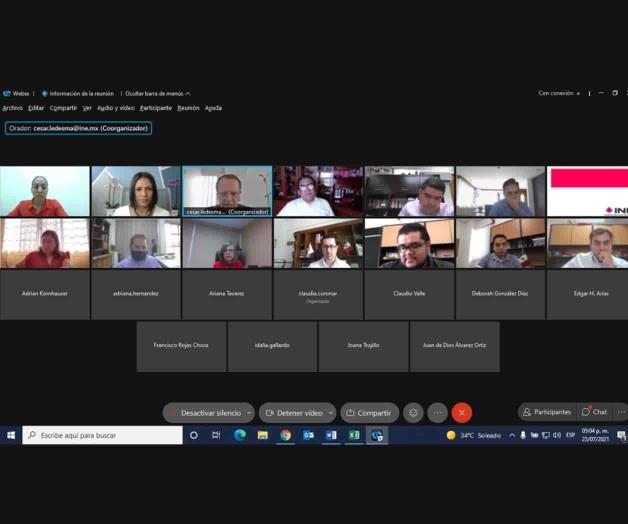
Task: Open the more options ellipsis button
Action: [x=437, y=412]
